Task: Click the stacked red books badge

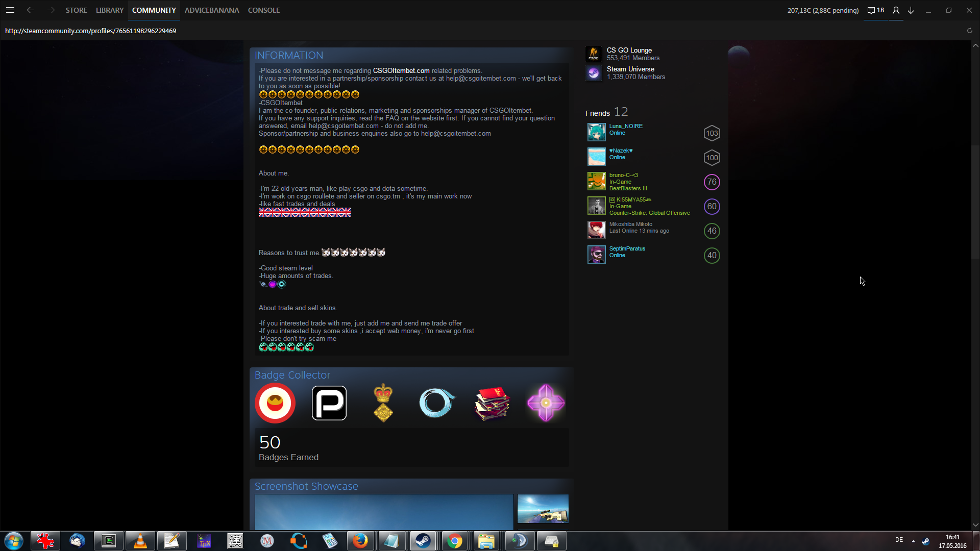Action: pos(492,403)
